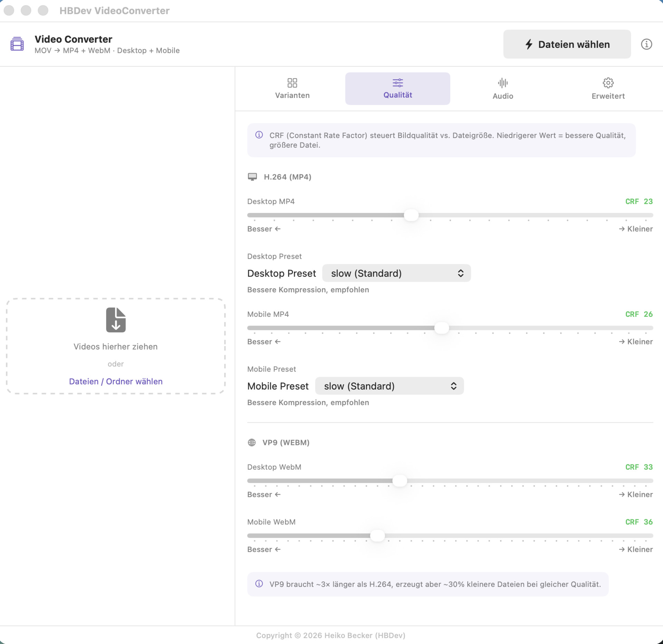Image resolution: width=663 pixels, height=644 pixels.
Task: Open the Erweitert tab
Action: click(608, 89)
